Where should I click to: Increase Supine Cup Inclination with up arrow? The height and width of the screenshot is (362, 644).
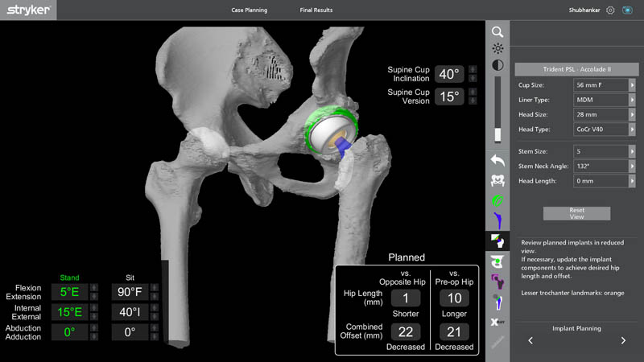(x=473, y=70)
